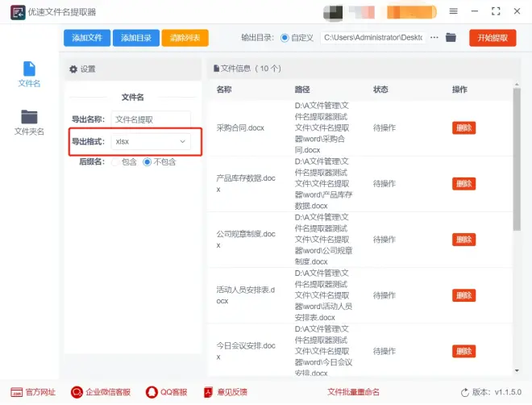The height and width of the screenshot is (405, 532).
Task: Click the three-dot output path button
Action: click(434, 38)
